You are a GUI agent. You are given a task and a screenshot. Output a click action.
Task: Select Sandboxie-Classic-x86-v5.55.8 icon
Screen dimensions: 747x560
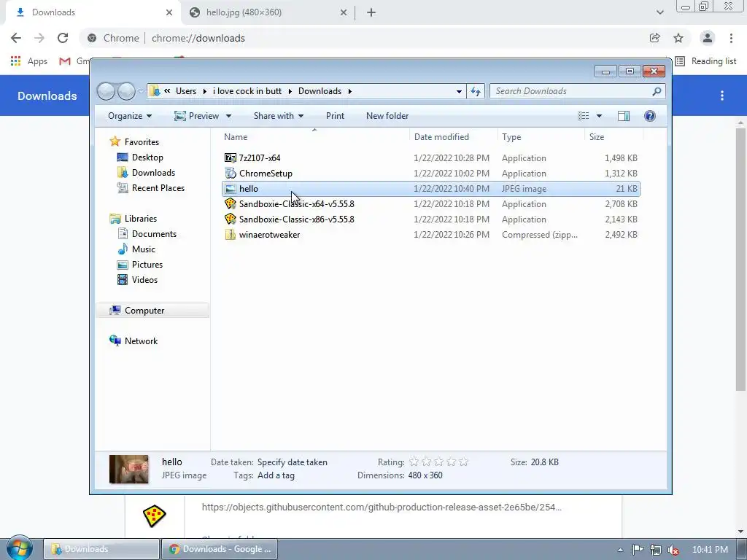pyautogui.click(x=230, y=219)
